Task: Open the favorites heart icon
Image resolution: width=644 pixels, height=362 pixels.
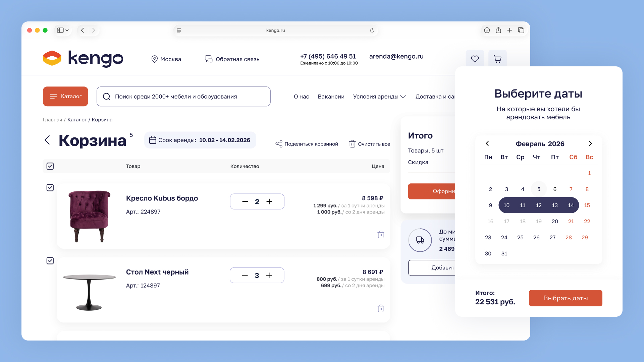Action: [x=475, y=59]
